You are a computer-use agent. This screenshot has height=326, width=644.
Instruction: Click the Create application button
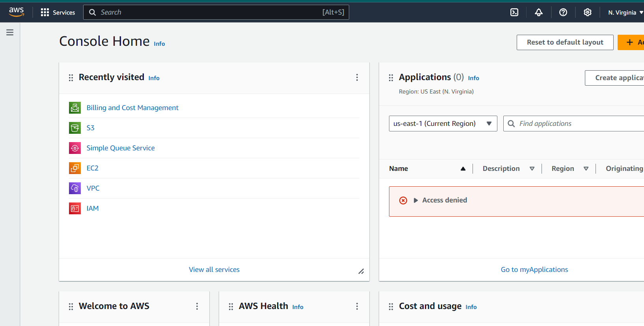[x=615, y=78]
